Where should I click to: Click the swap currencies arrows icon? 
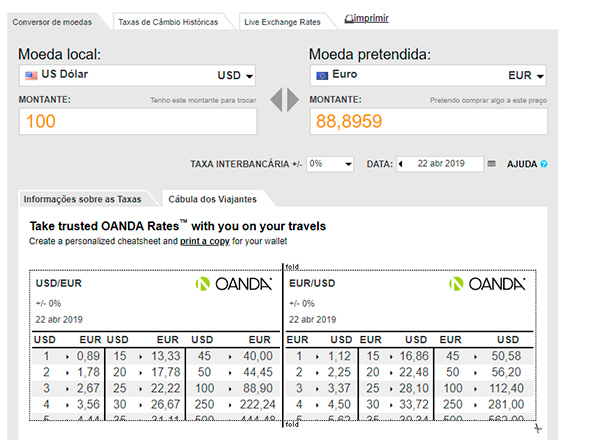(284, 100)
